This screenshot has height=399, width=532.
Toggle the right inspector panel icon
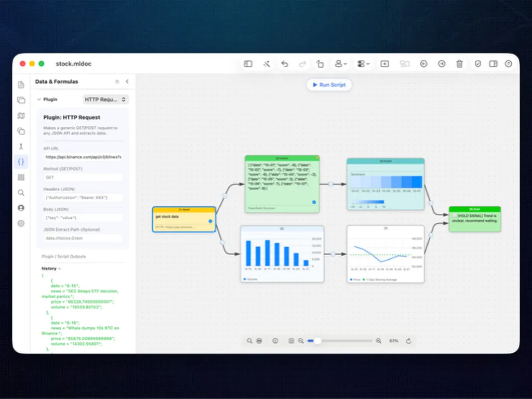[493, 64]
